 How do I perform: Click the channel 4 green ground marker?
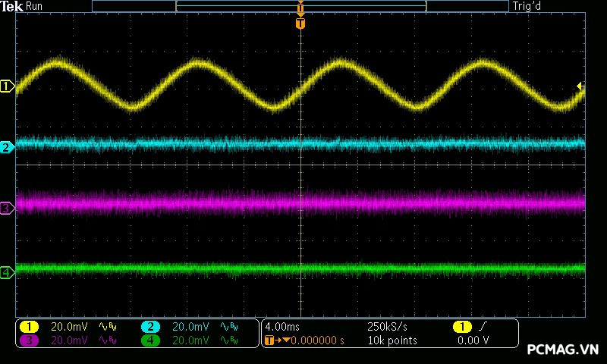point(8,272)
